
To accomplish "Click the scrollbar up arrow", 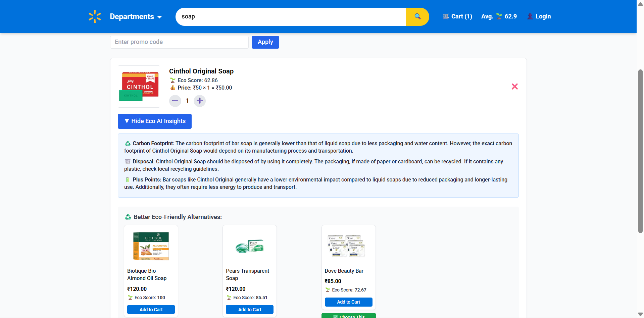I will coord(640,3).
